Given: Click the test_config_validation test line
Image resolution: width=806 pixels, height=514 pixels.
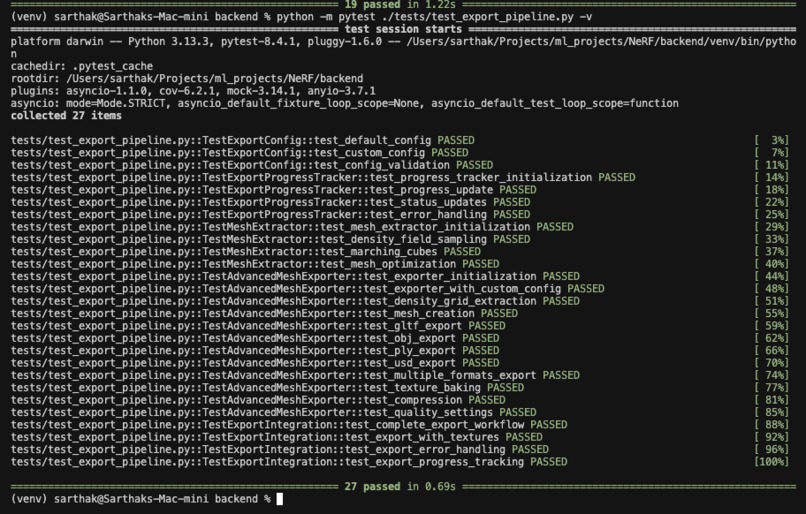Looking at the screenshot, I should [252, 165].
